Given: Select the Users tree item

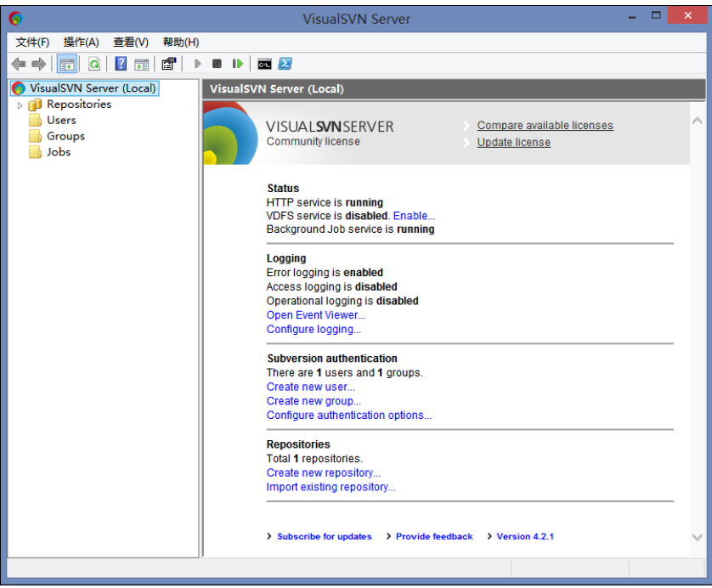Looking at the screenshot, I should pyautogui.click(x=61, y=121).
